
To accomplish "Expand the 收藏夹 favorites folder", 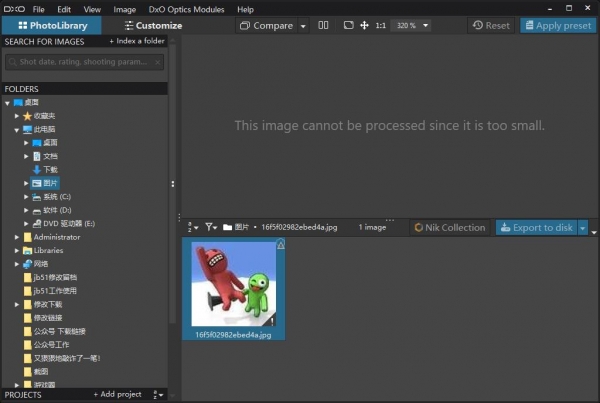I will pos(16,116).
